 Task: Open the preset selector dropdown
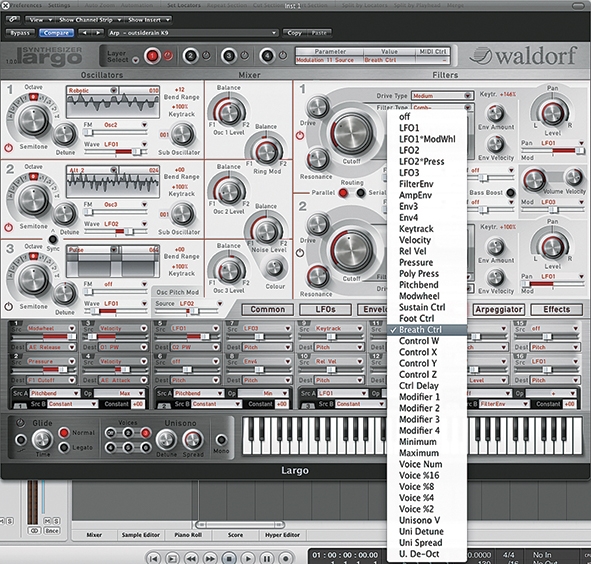coord(193,33)
